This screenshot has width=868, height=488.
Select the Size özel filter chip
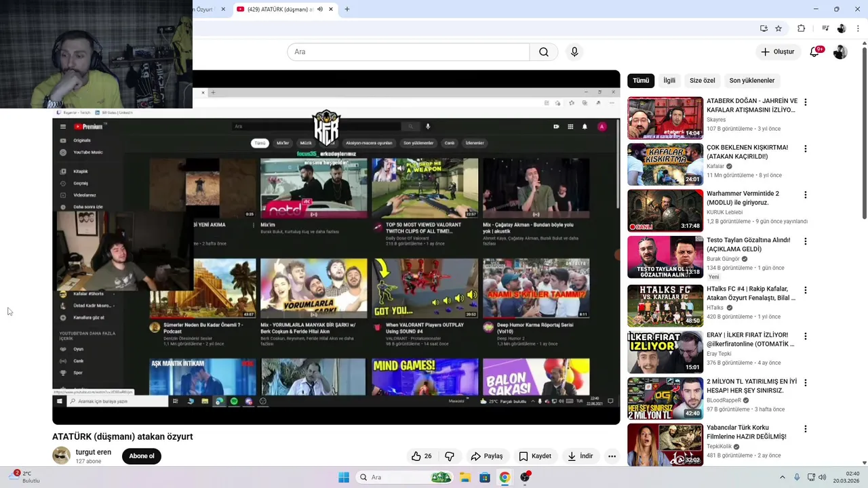703,81
